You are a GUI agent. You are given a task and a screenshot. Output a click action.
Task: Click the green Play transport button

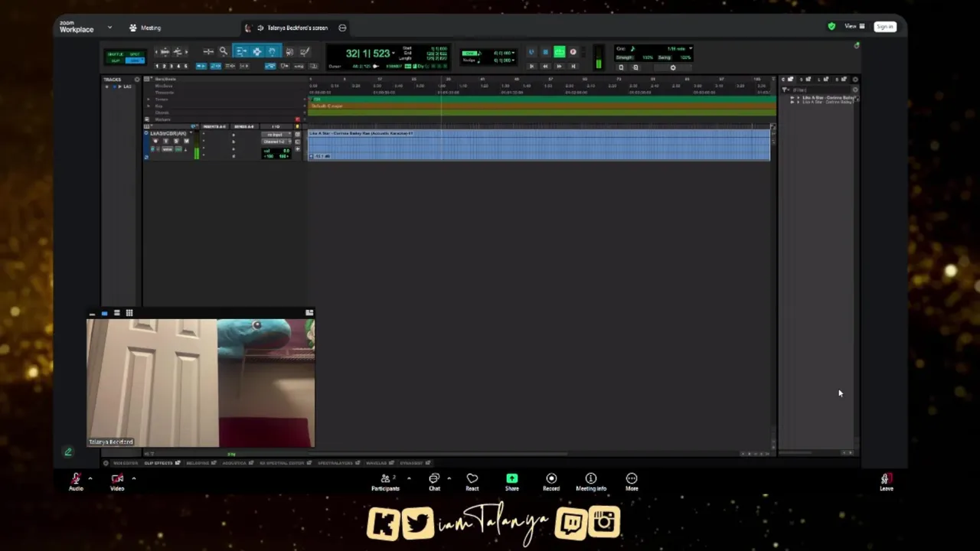click(560, 52)
